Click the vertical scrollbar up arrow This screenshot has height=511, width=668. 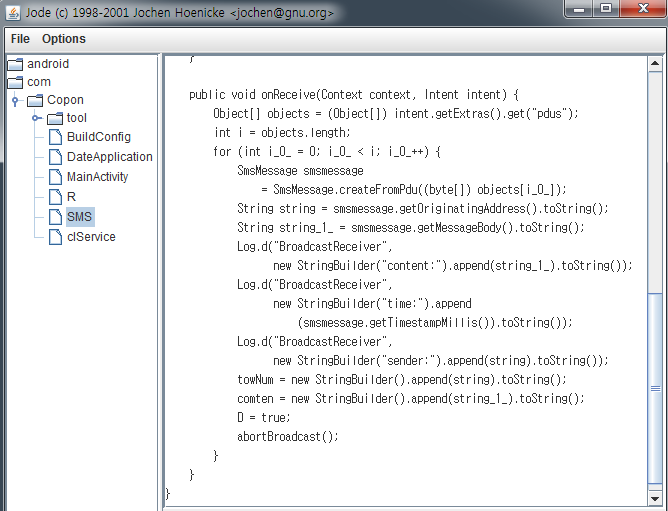pos(655,62)
